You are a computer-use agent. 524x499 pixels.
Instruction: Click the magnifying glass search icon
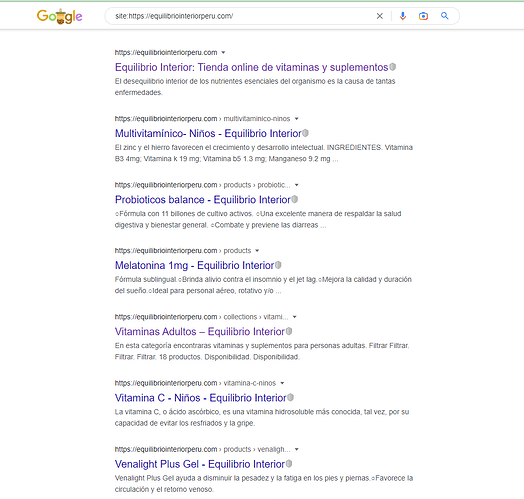(444, 16)
